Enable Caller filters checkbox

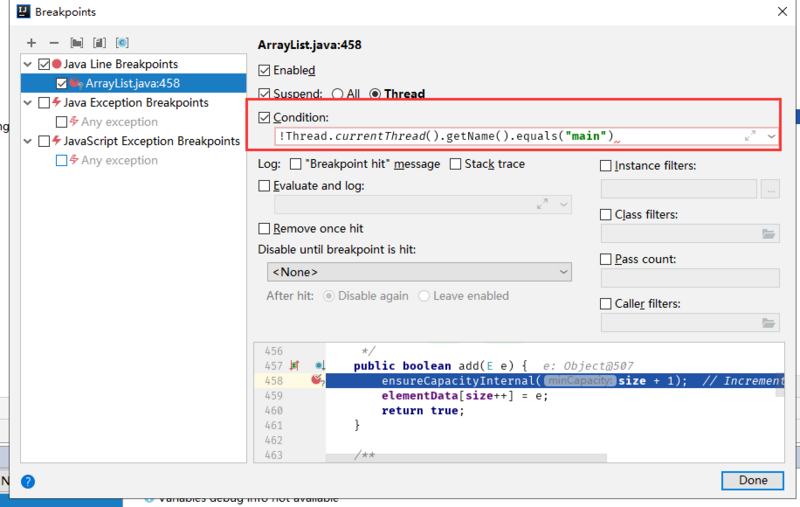606,304
